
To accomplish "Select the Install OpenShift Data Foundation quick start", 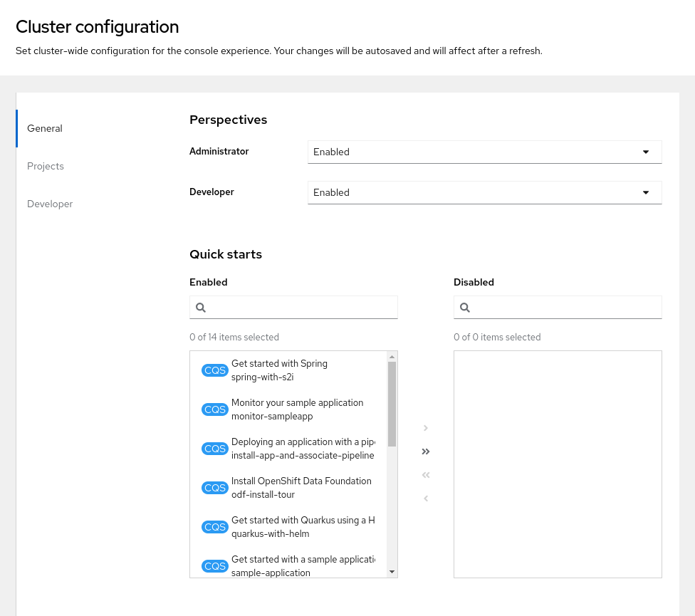I will pos(301,488).
